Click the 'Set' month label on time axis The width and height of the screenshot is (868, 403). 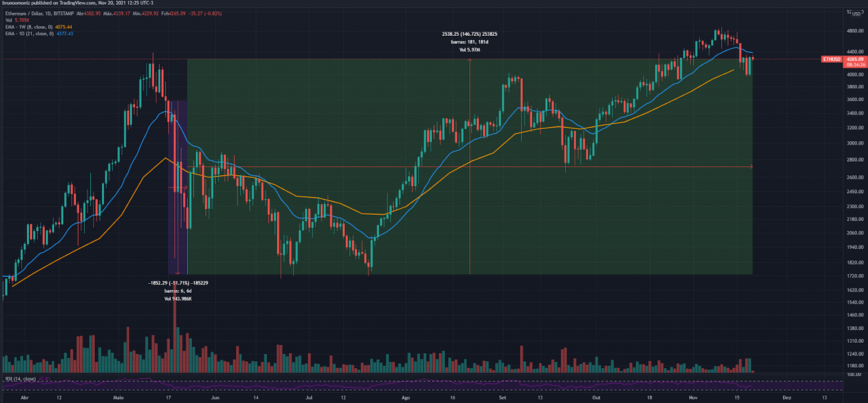(x=503, y=396)
